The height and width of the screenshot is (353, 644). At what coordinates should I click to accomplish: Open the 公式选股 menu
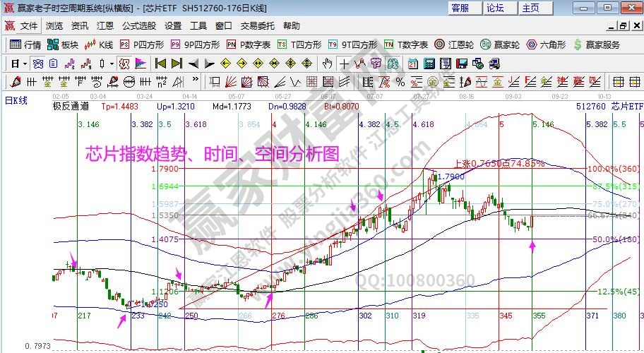pyautogui.click(x=139, y=25)
